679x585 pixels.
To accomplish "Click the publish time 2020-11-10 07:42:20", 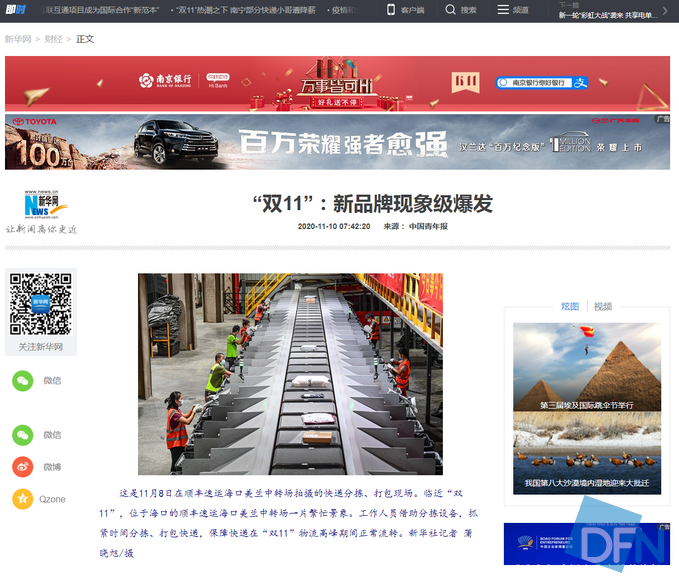I will [334, 226].
